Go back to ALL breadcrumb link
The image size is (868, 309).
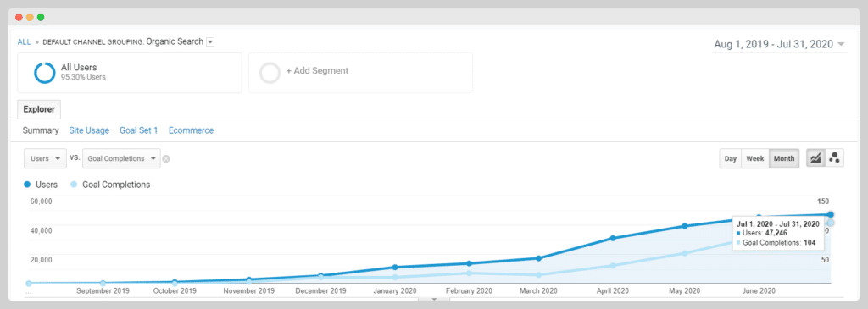(x=24, y=42)
